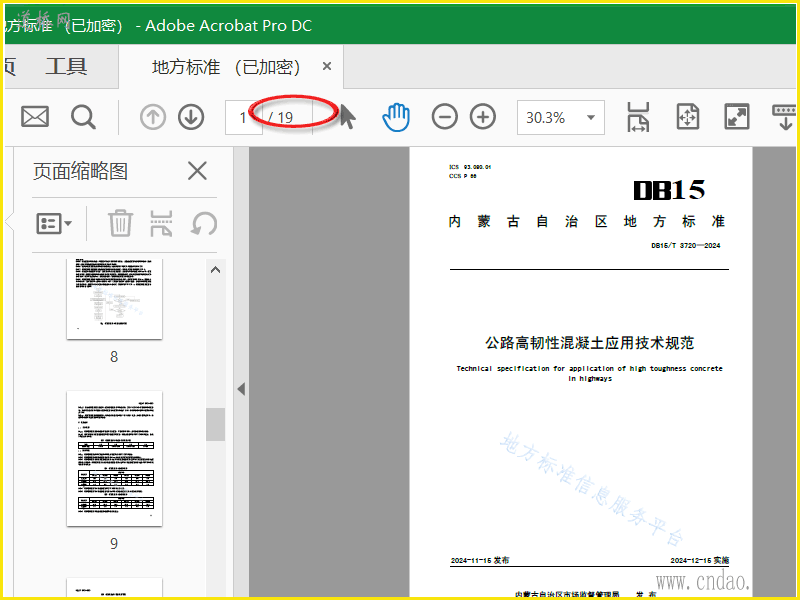Click the read mode toolbar icon
800x600 pixels.
pos(785,117)
